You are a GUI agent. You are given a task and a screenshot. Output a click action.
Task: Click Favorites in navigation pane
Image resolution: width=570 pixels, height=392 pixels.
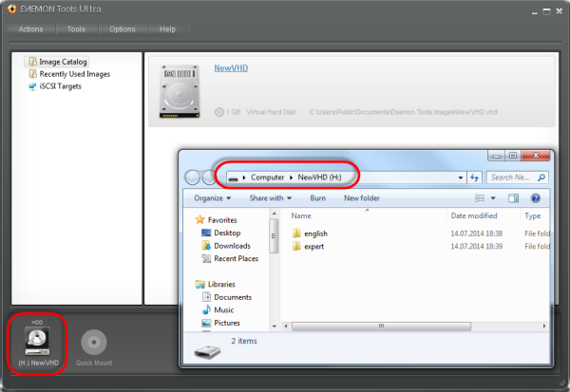222,220
